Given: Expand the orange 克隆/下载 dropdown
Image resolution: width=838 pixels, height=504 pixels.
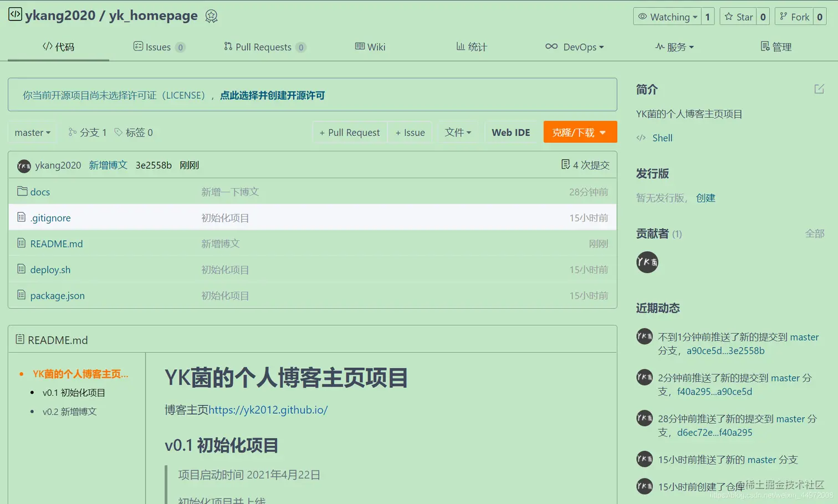Looking at the screenshot, I should 580,132.
